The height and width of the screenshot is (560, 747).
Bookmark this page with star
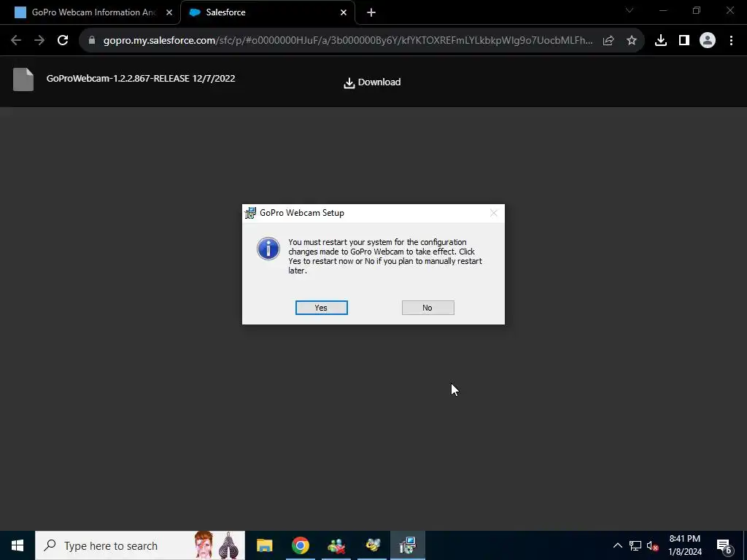632,41
